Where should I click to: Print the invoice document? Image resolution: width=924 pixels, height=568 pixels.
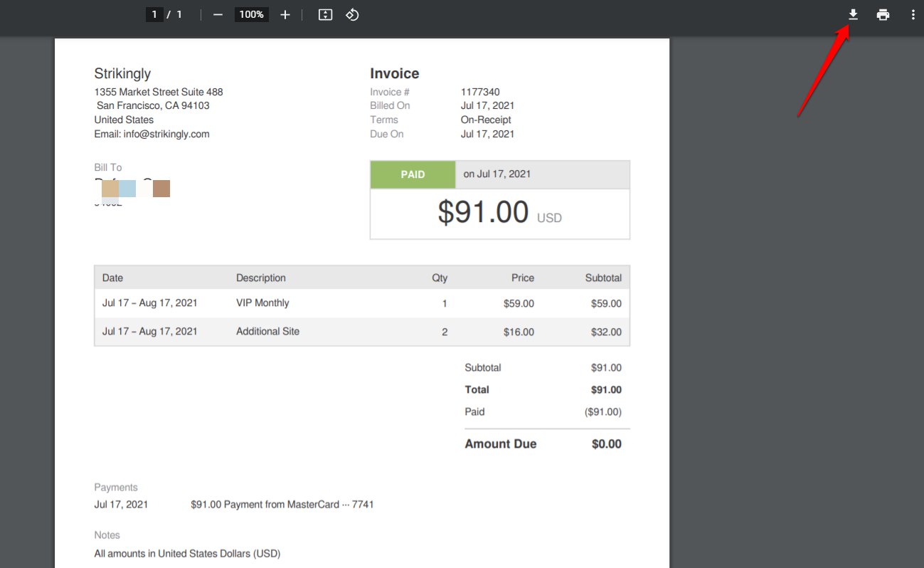[x=883, y=14]
